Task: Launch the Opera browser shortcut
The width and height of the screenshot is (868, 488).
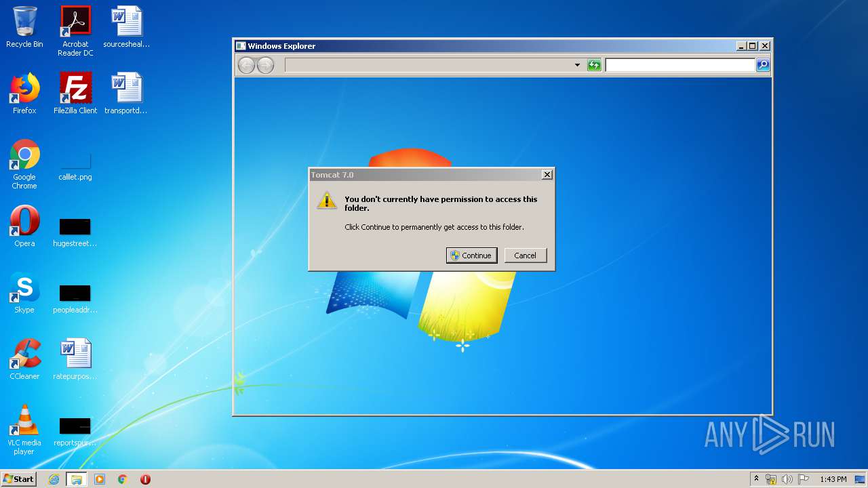Action: pos(24,226)
